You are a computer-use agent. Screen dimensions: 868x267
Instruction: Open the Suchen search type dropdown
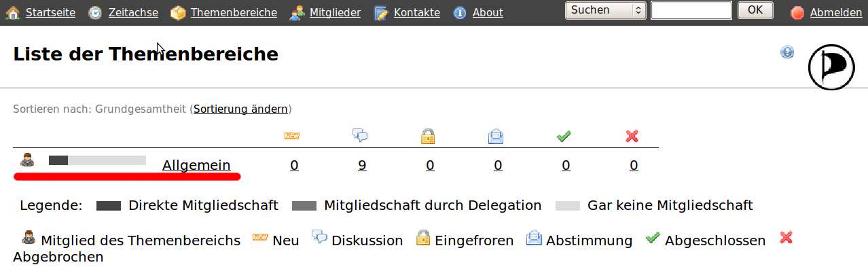pos(606,10)
